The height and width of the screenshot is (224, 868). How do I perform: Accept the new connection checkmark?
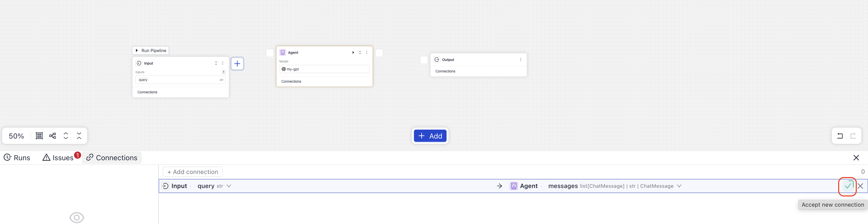click(x=848, y=185)
